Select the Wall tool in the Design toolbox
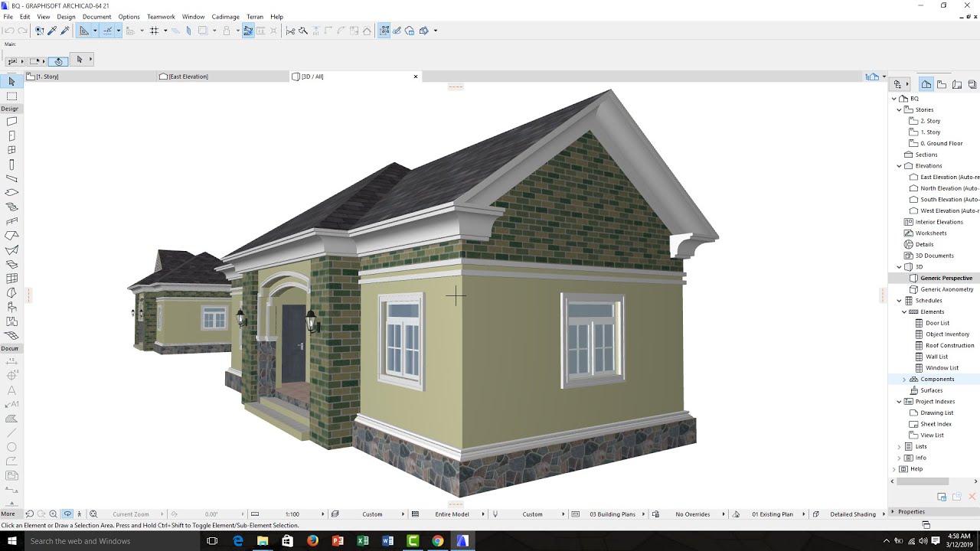 11,121
